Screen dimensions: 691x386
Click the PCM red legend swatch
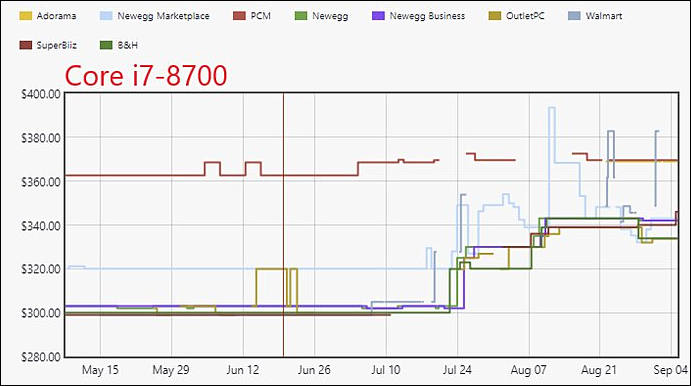239,16
